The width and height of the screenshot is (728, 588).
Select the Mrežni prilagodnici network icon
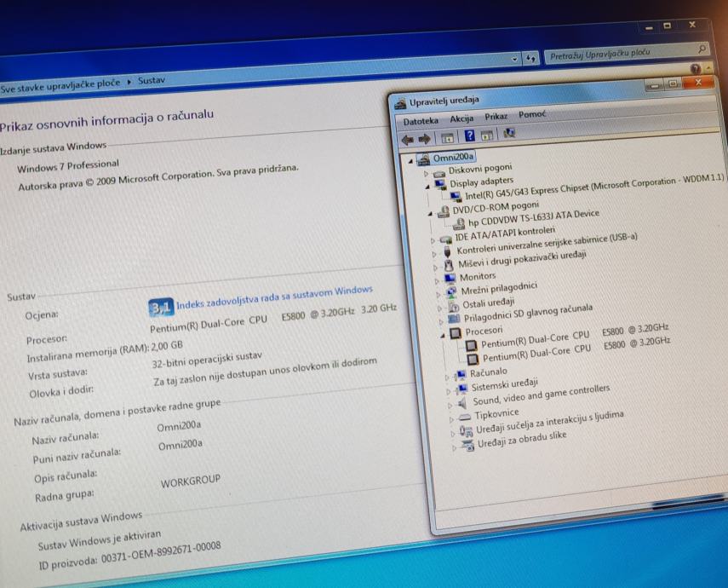click(451, 292)
